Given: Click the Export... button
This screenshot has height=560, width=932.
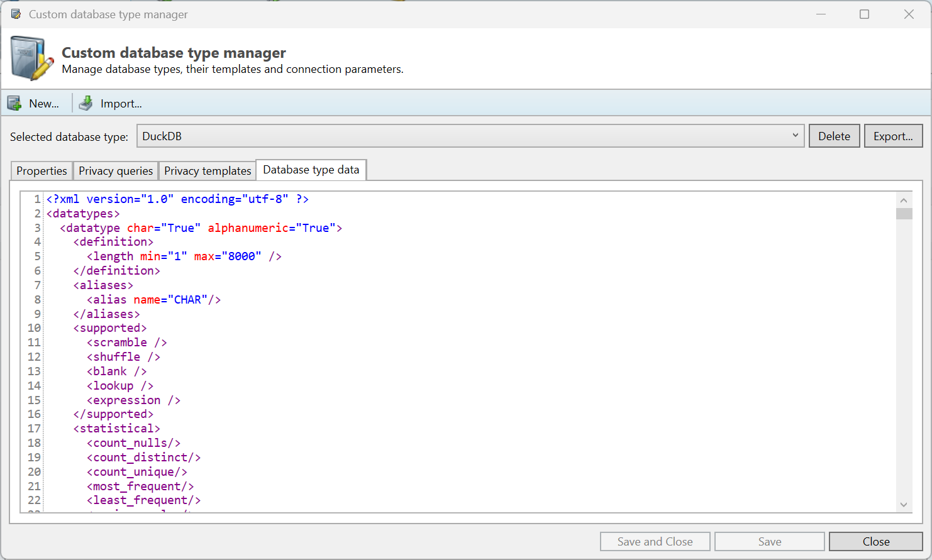Looking at the screenshot, I should point(893,136).
